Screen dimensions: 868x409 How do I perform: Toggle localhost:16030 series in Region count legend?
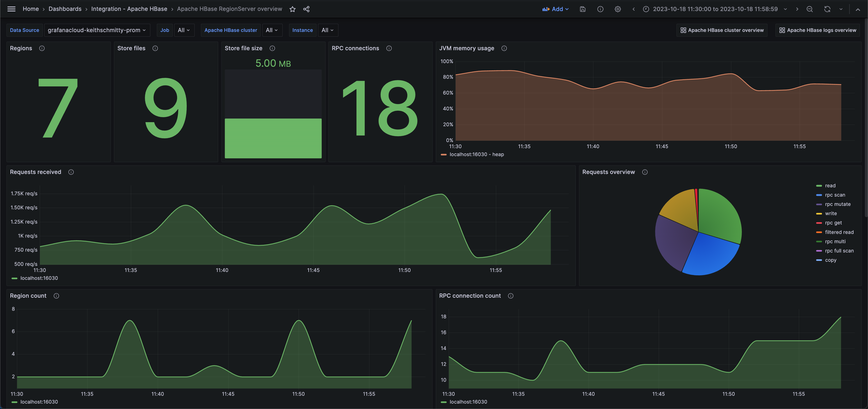coord(39,402)
